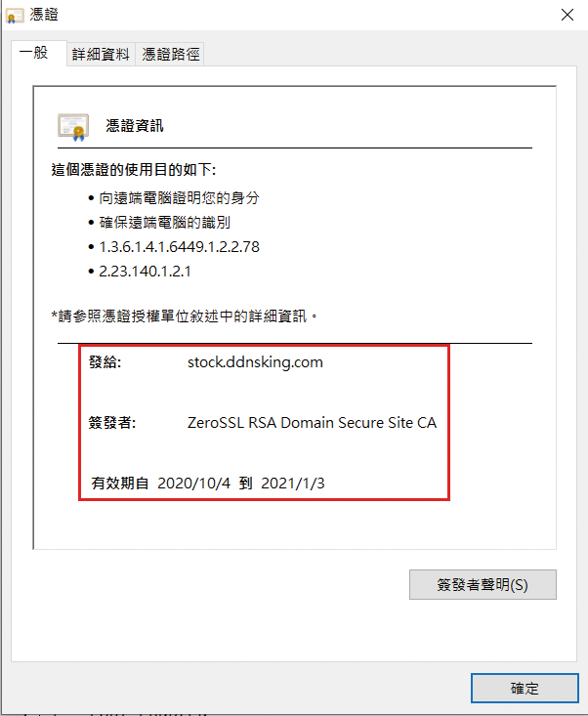Click the stock.ddnsking.com issued-to value

pyautogui.click(x=255, y=362)
